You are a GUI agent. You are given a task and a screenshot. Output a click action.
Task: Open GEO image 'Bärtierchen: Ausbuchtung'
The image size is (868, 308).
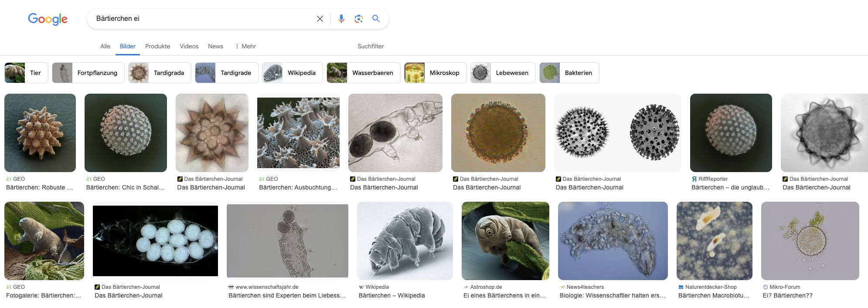pos(298,133)
